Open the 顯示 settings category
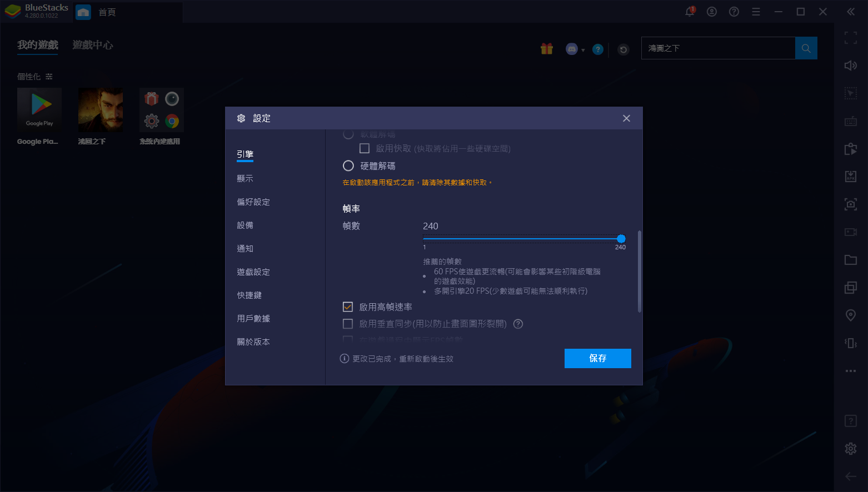 pyautogui.click(x=245, y=178)
